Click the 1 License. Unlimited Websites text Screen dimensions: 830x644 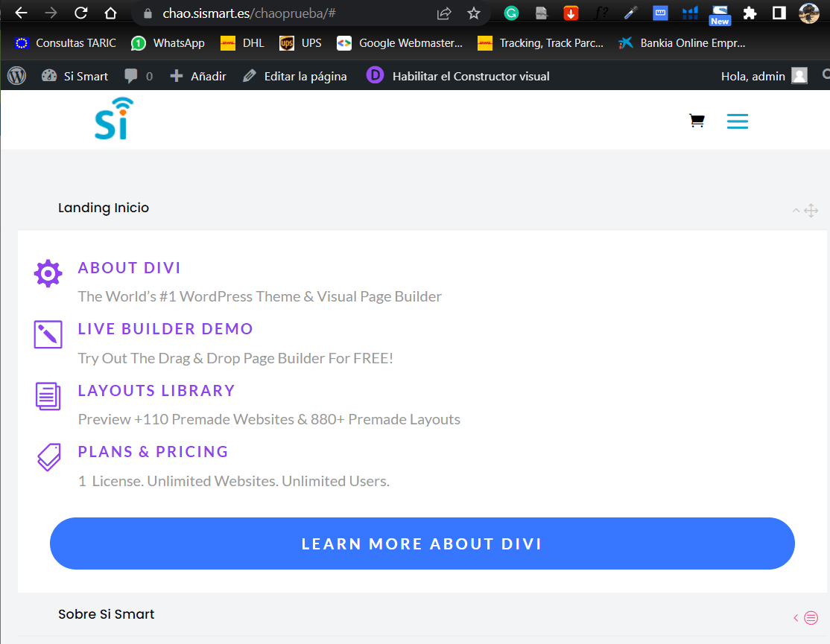click(x=233, y=481)
